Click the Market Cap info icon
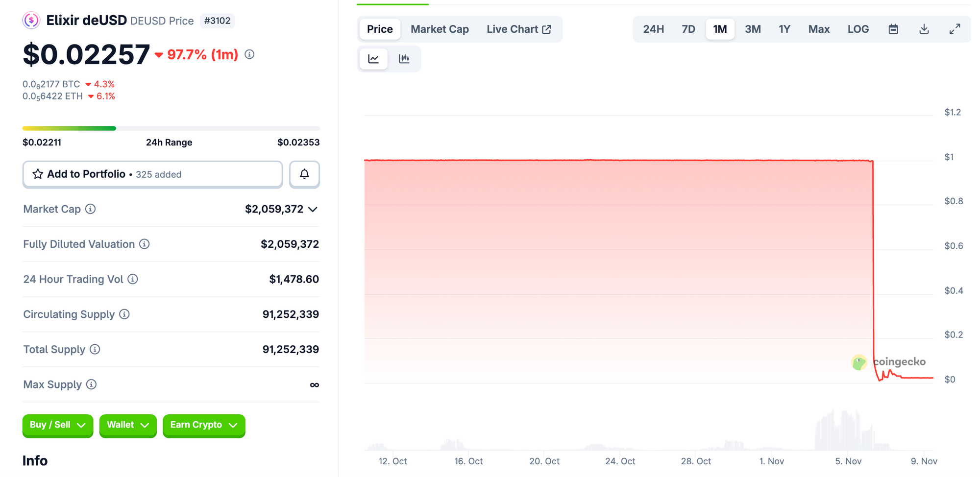This screenshot has height=477, width=980. point(91,209)
